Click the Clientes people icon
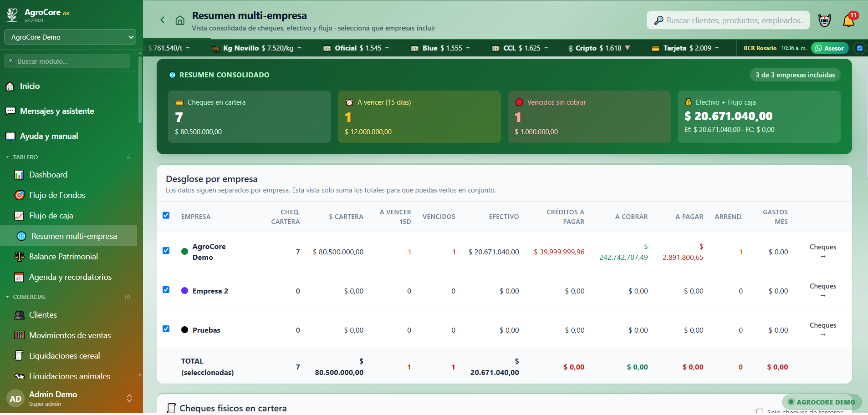This screenshot has width=868, height=415. 19,315
